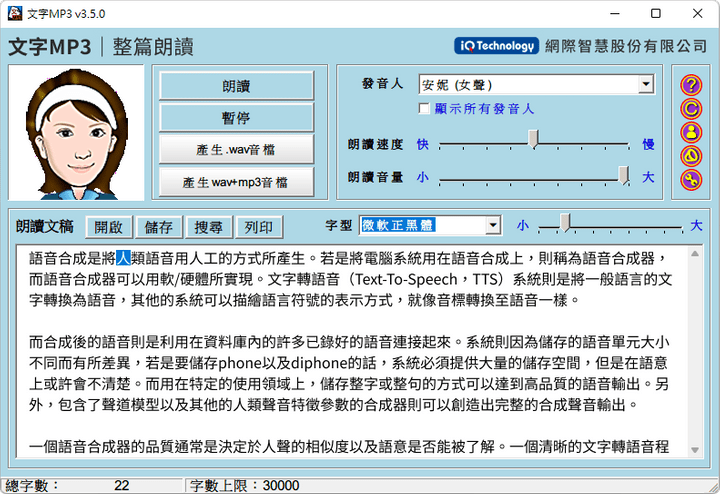
Task: Open help via question mark icon
Action: tap(691, 85)
